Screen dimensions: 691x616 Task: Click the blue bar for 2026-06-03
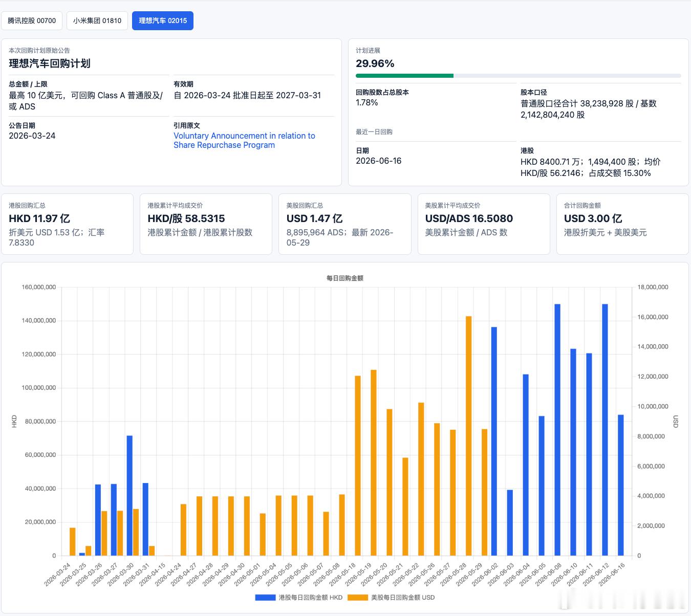[x=510, y=523]
